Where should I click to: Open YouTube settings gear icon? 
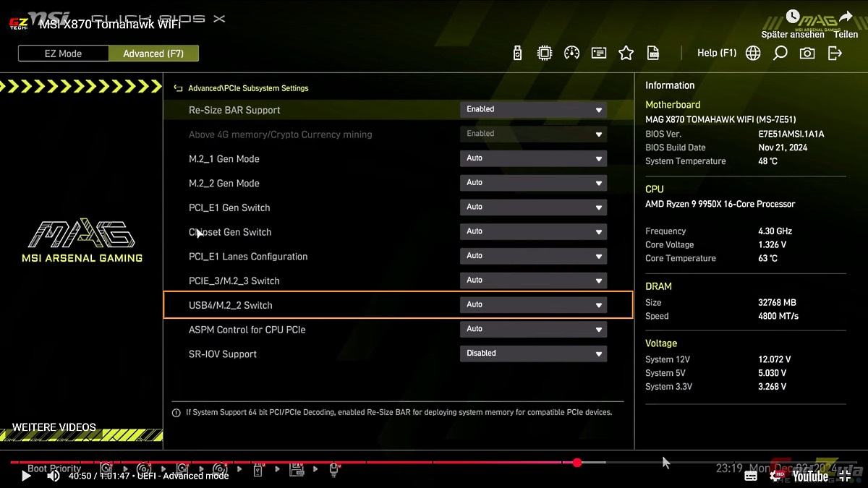click(x=778, y=476)
